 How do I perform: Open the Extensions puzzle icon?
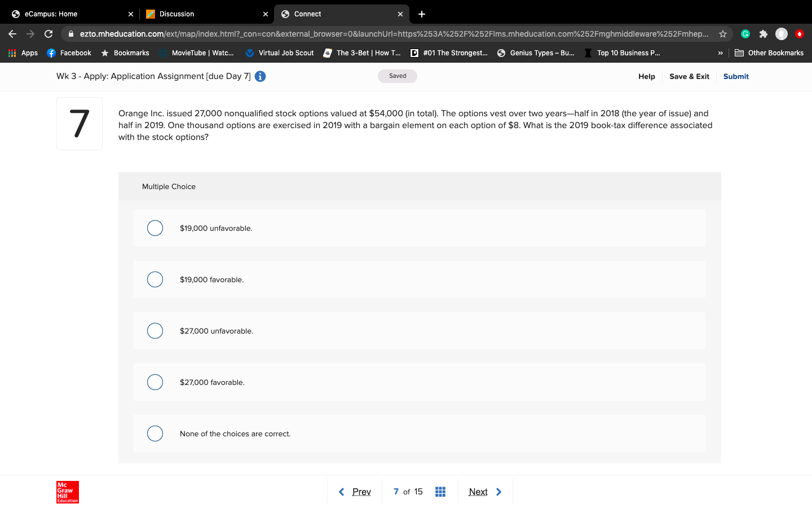click(x=764, y=34)
